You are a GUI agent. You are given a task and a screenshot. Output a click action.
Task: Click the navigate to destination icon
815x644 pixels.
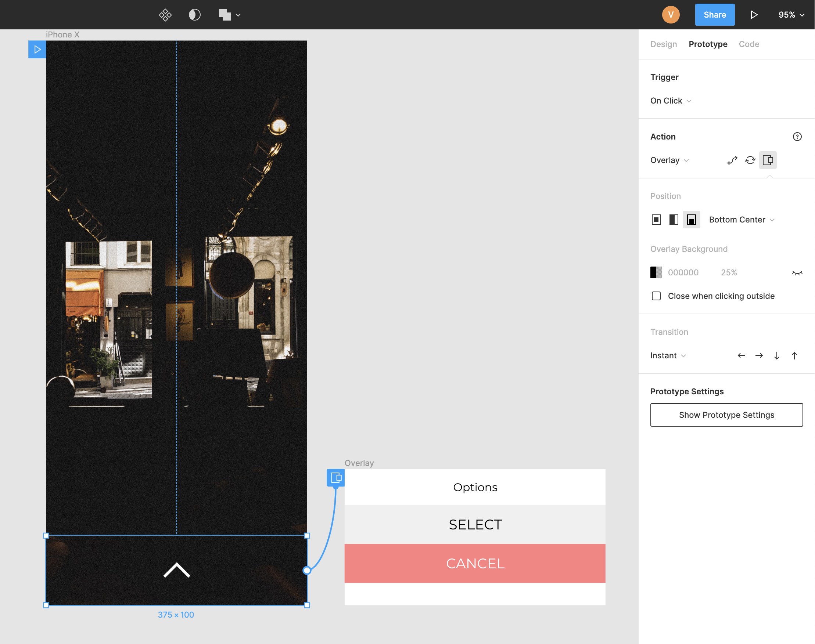point(732,159)
